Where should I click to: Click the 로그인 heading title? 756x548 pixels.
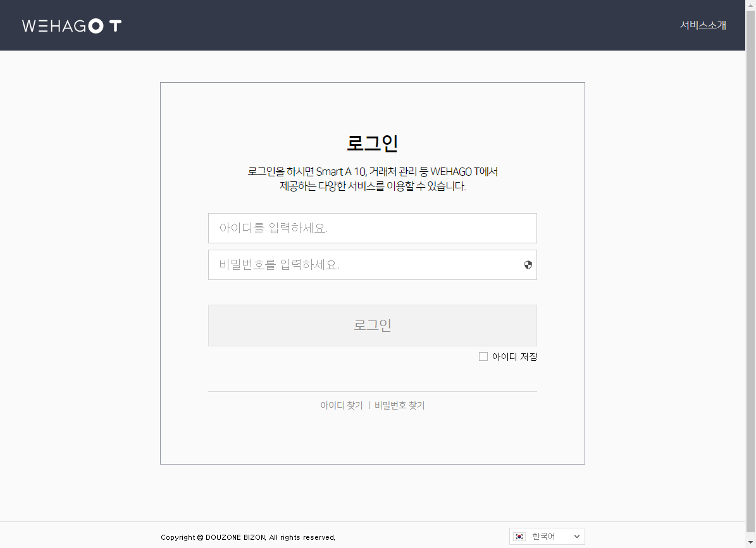[x=372, y=143]
